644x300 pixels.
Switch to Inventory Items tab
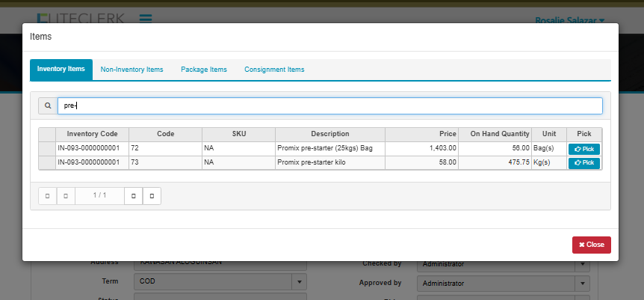[61, 69]
